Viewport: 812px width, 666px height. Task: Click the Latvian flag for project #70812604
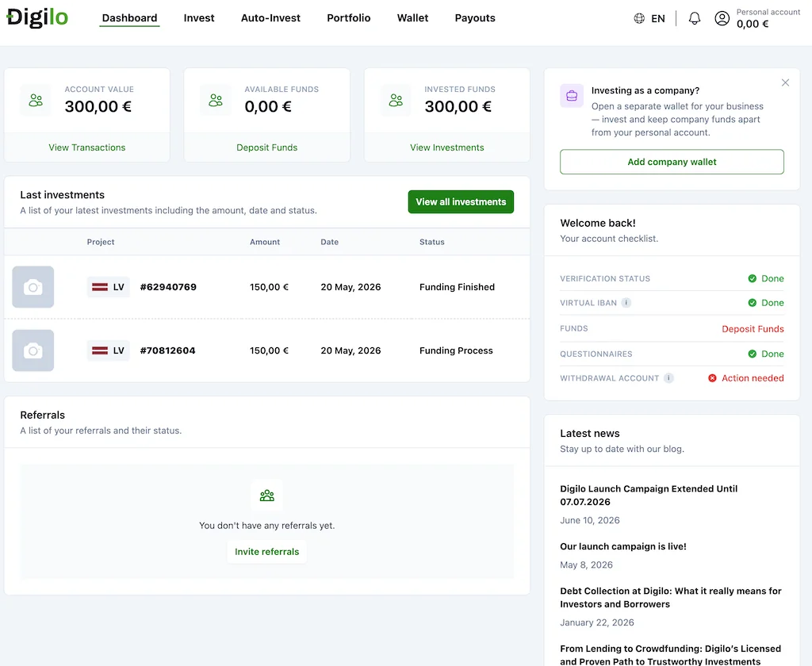click(x=99, y=350)
